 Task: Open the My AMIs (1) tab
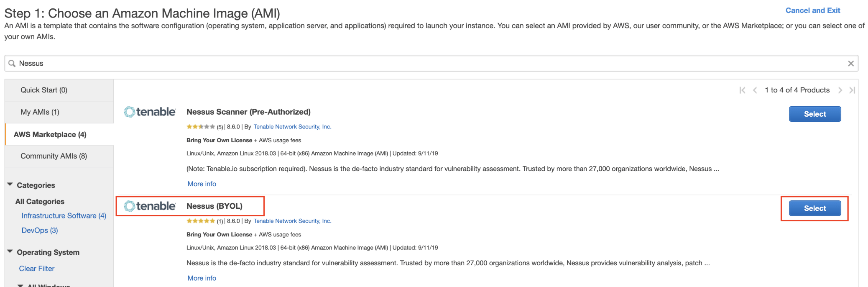[59, 112]
